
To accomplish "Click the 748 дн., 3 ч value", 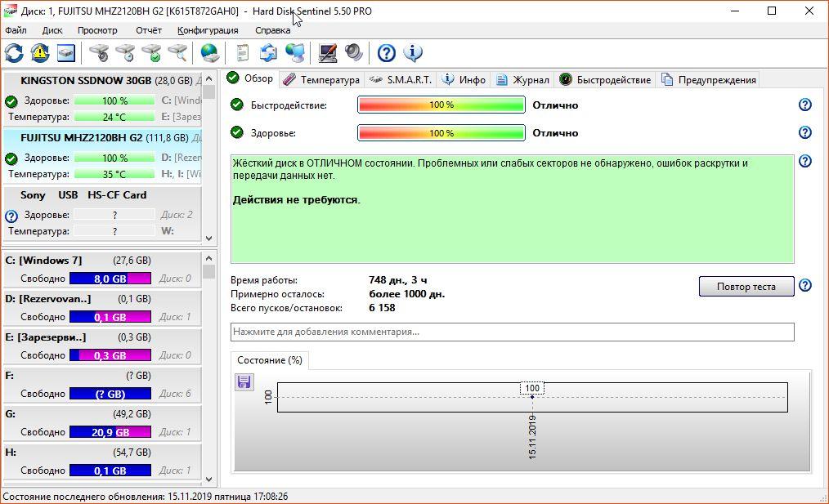I will pos(397,280).
